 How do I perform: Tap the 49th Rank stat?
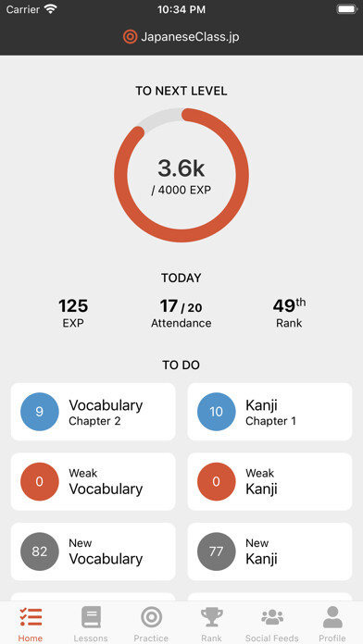(x=289, y=314)
